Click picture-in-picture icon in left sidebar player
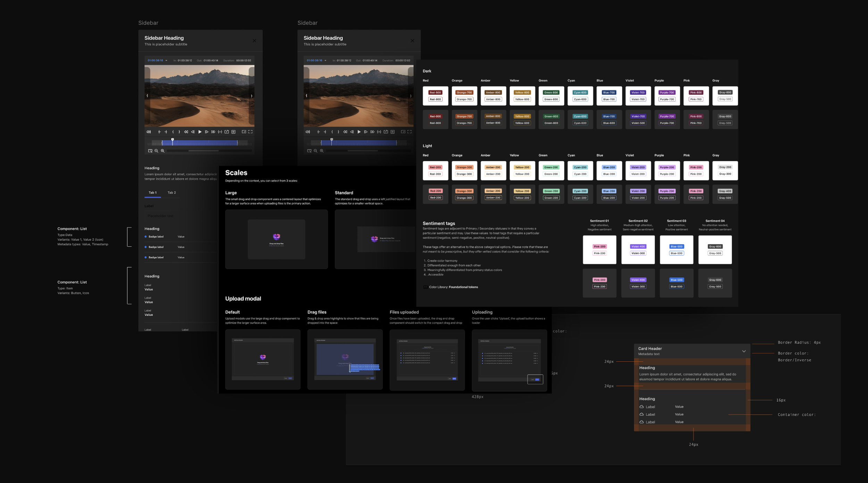The image size is (868, 483). (244, 132)
